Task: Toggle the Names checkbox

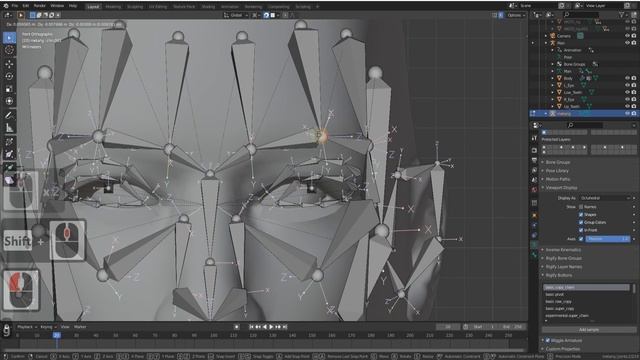Action: [x=581, y=207]
